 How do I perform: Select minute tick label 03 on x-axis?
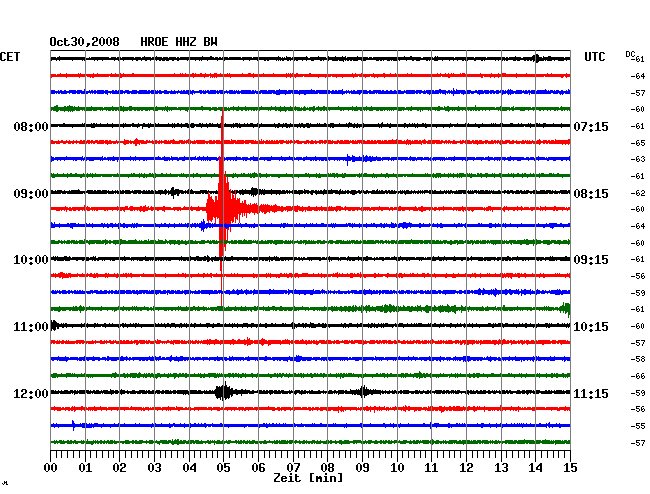click(154, 467)
